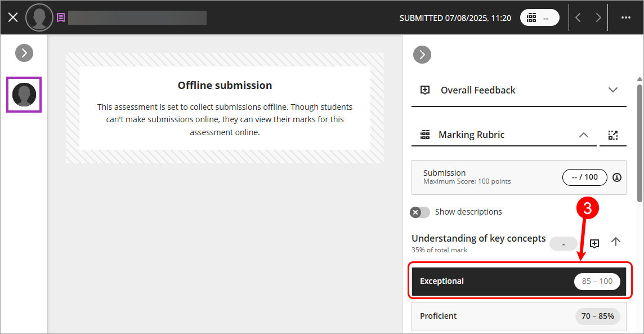Click the purple notes icon beside avatar
Image resolution: width=644 pixels, height=334 pixels.
tap(61, 17)
